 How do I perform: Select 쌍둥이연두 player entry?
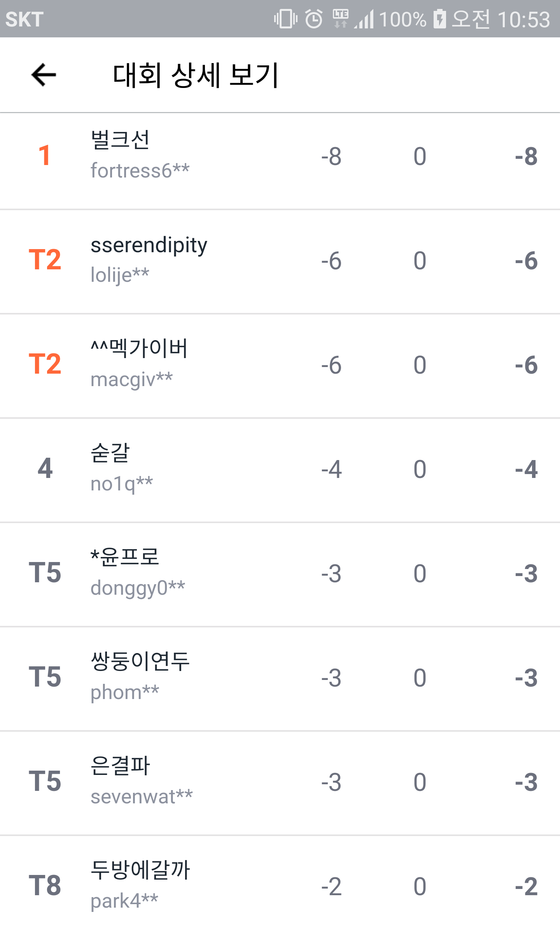pyautogui.click(x=280, y=678)
